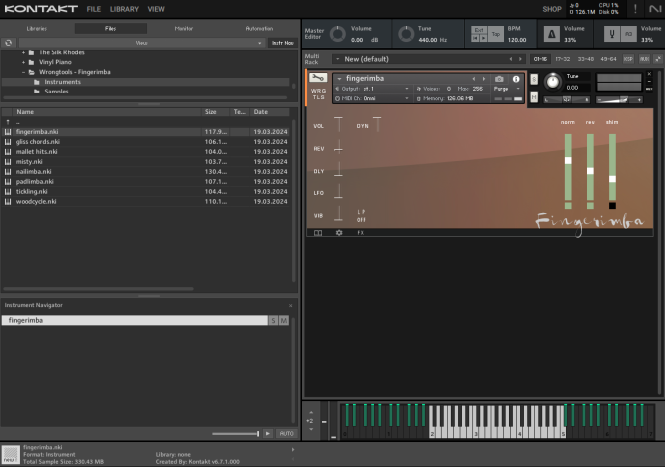665x467 pixels.
Task: Click the next instrument arrow next to fingerimba
Action: (x=484, y=79)
